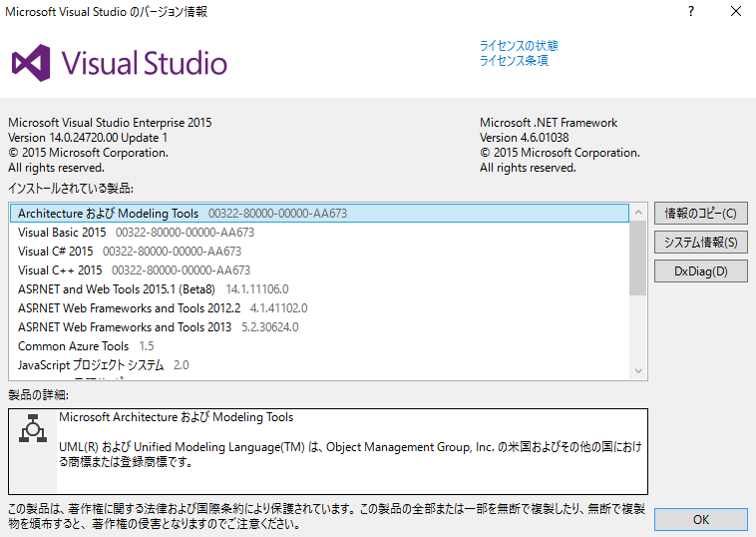
Task: Click the Architecture Modeling Tools product icon
Action: [x=33, y=428]
